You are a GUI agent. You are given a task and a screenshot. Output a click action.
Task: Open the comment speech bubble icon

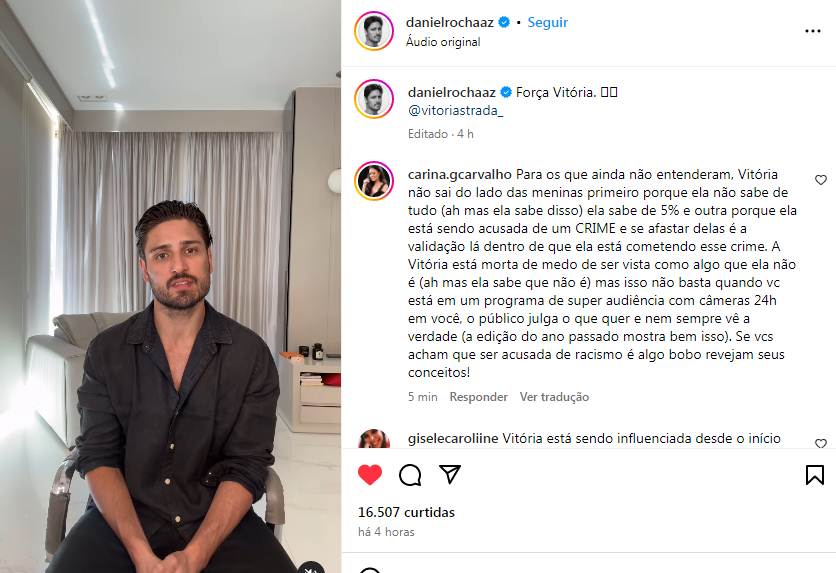click(x=410, y=474)
